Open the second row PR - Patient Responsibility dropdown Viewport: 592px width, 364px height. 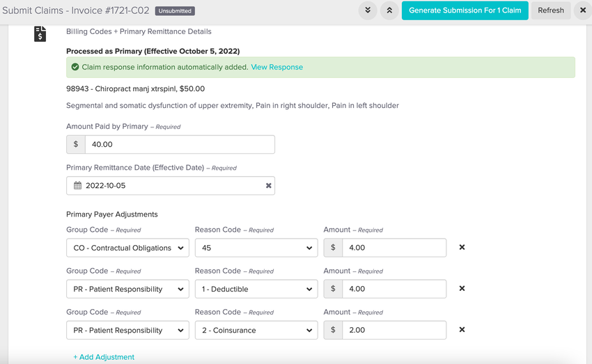tap(127, 289)
